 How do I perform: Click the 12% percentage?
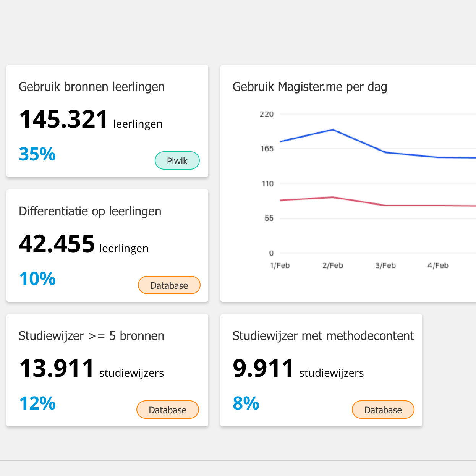tap(37, 403)
